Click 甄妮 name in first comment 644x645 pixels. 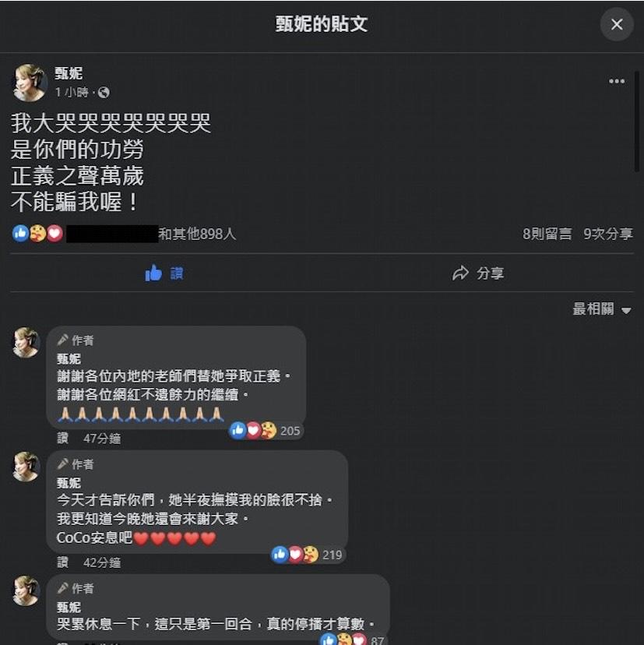[x=69, y=358]
